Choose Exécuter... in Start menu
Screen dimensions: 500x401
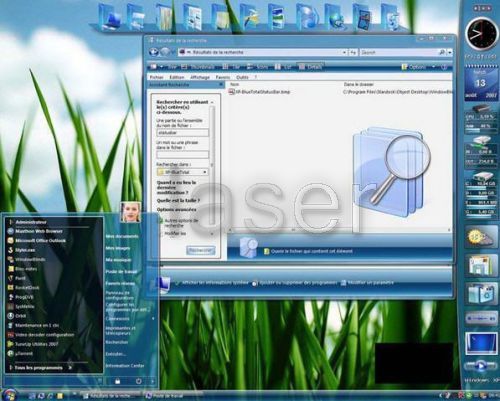[116, 354]
